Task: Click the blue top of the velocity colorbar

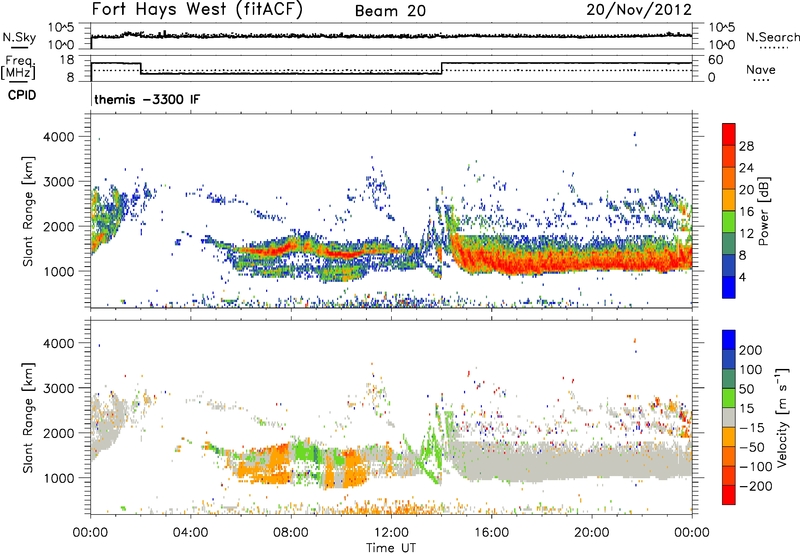Action: point(729,340)
